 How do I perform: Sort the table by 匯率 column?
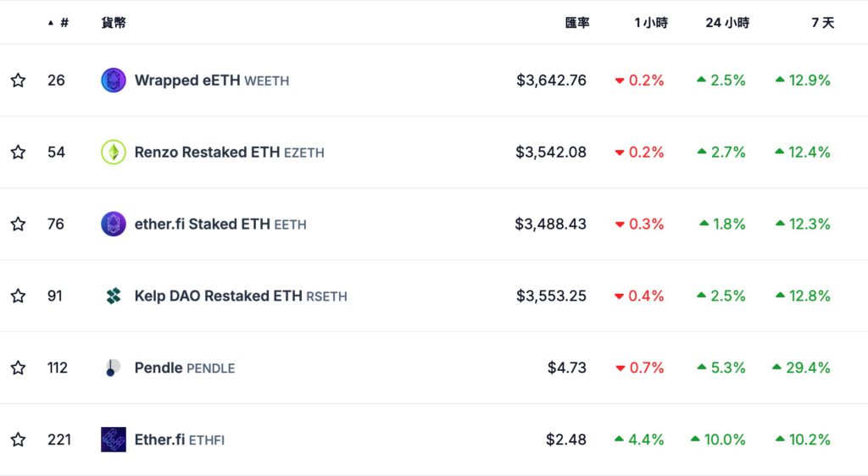[577, 23]
